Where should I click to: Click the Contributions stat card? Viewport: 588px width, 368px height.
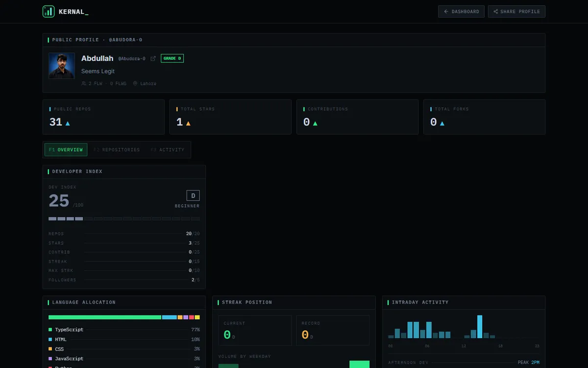pyautogui.click(x=357, y=117)
